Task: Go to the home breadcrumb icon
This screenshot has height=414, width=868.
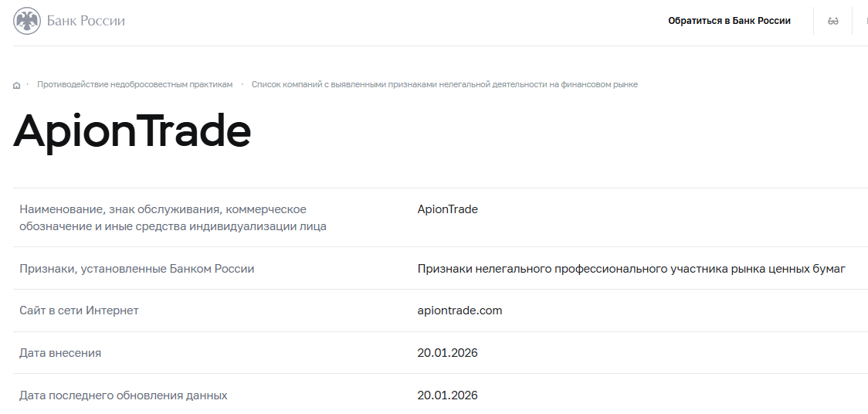Action: [17, 85]
